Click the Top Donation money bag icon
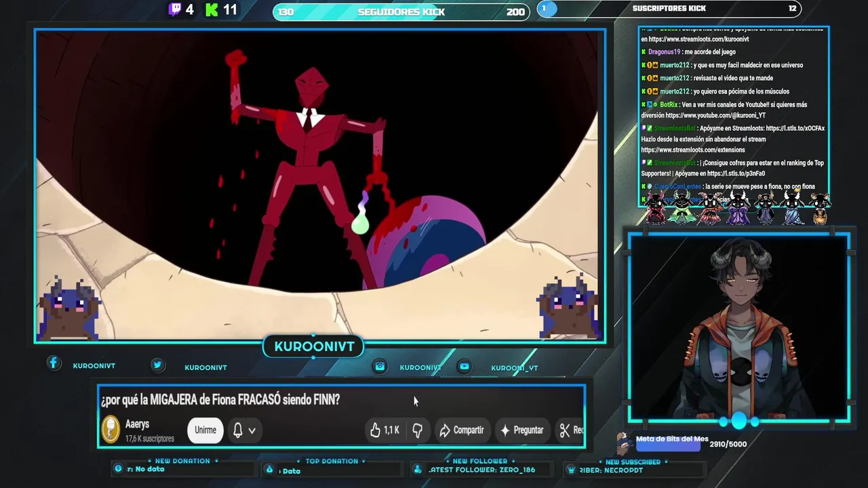868x488 pixels. coord(269,469)
